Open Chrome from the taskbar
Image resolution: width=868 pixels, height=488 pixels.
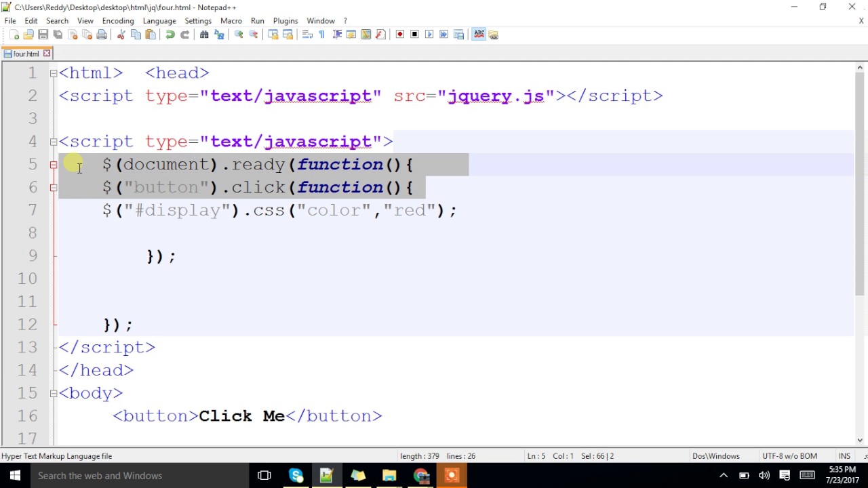pos(420,476)
